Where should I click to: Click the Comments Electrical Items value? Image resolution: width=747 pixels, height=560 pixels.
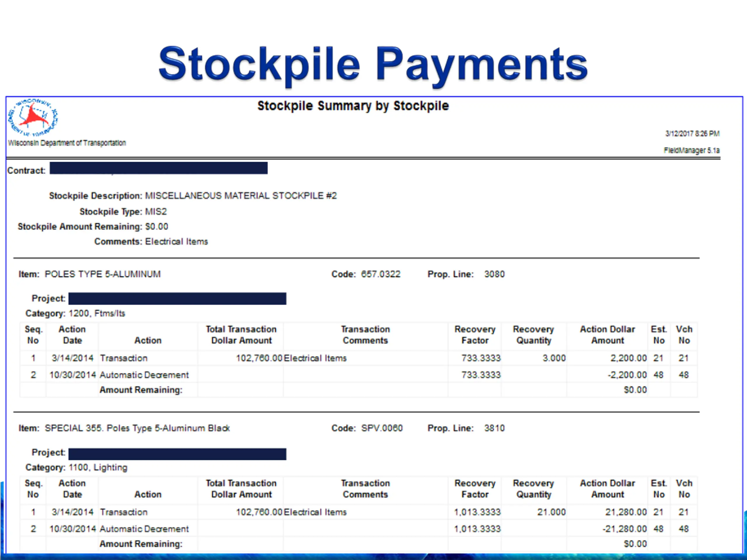click(x=177, y=242)
